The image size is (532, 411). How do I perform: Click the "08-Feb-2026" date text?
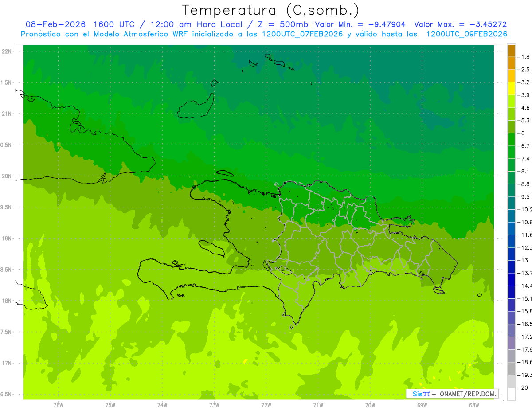[x=55, y=25]
